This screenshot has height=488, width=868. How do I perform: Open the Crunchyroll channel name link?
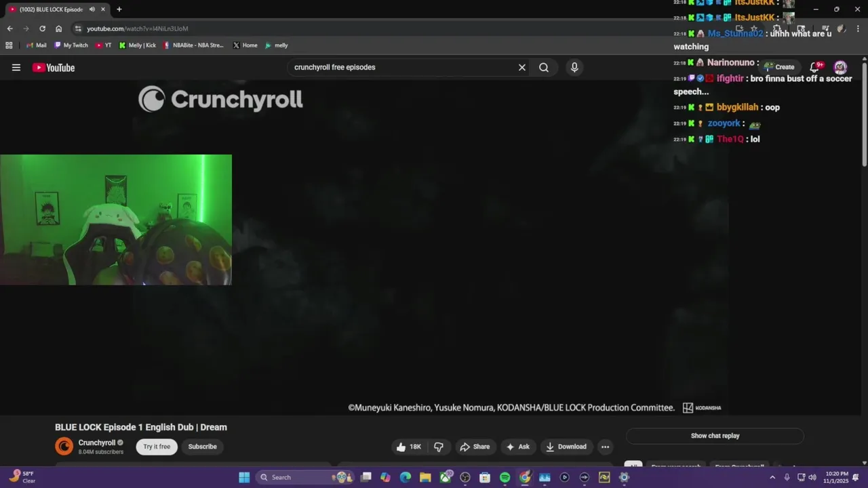tap(97, 443)
